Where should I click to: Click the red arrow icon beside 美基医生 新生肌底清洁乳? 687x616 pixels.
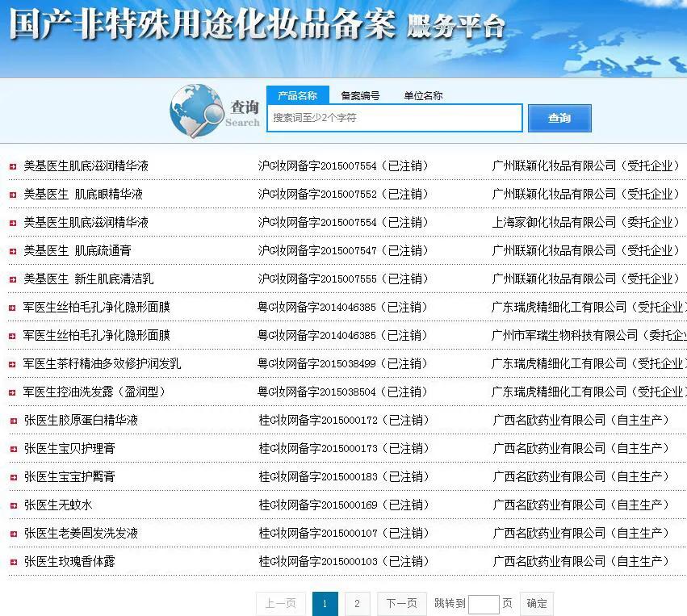[x=11, y=279]
